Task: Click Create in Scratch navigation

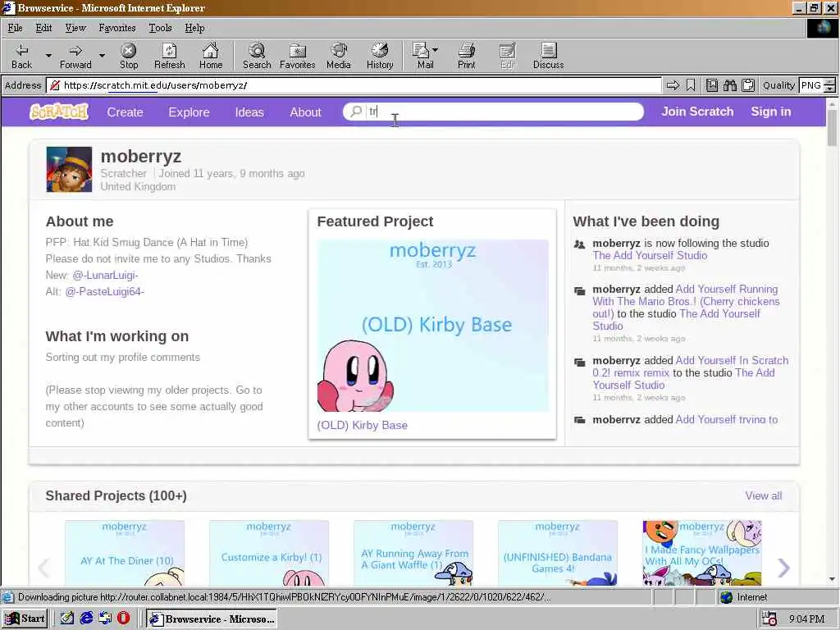Action: tap(125, 112)
